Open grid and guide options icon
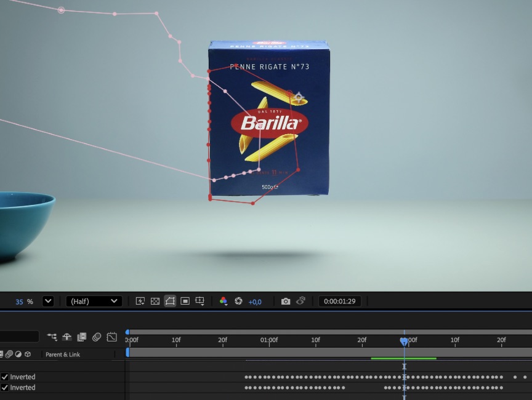Screen dimensions: 532x400 [x=200, y=301]
